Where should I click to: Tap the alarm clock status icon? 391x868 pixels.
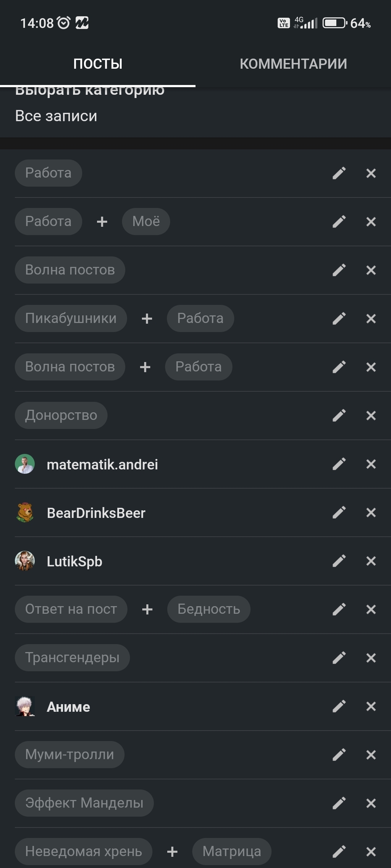[x=64, y=23]
